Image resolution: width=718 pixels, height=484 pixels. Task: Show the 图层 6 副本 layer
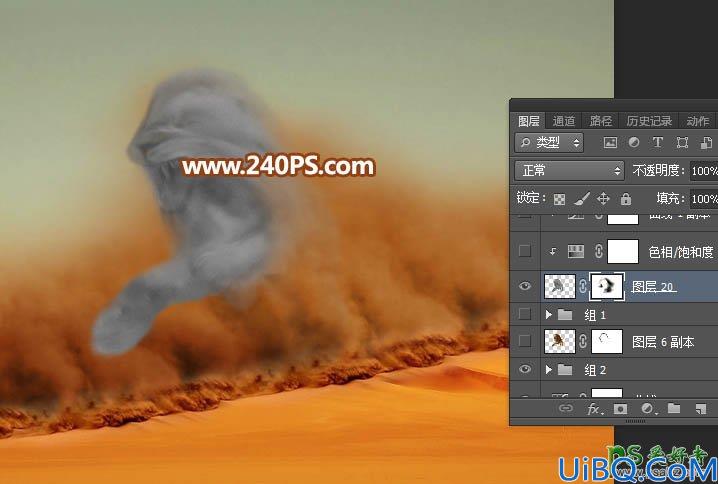click(x=525, y=341)
